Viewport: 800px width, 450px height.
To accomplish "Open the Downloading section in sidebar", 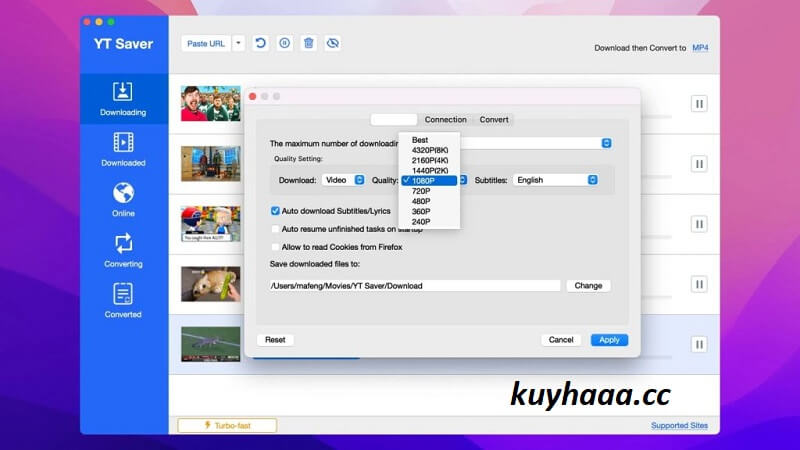I will pyautogui.click(x=123, y=99).
